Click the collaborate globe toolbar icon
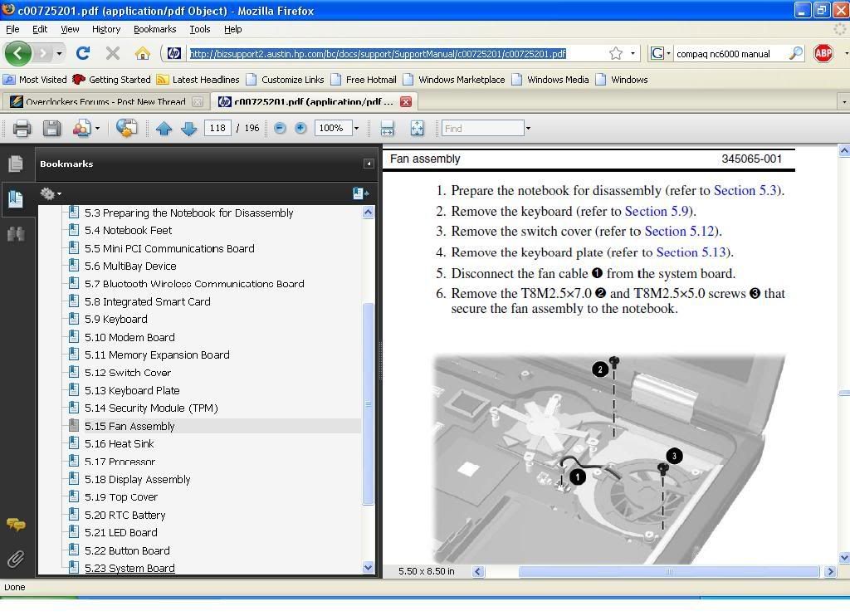850x616 pixels. pos(126,129)
